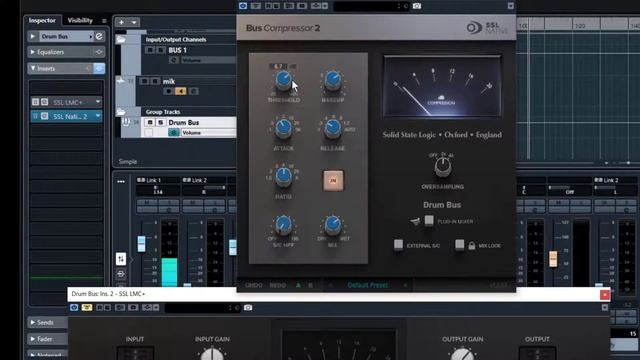Click the Release knob
Viewport: 640px width, 360px height.
(333, 128)
